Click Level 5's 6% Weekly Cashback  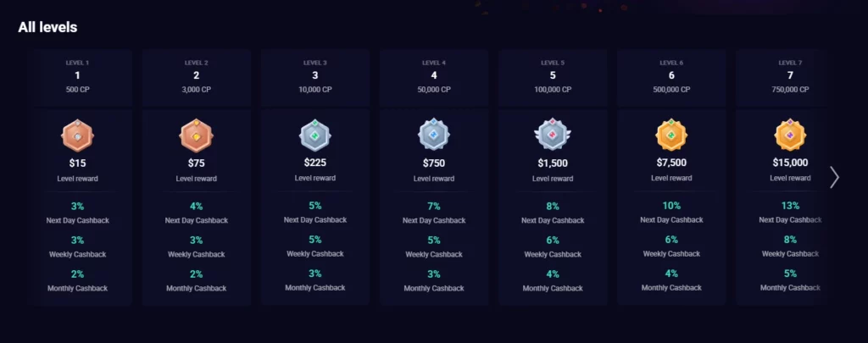(553, 240)
